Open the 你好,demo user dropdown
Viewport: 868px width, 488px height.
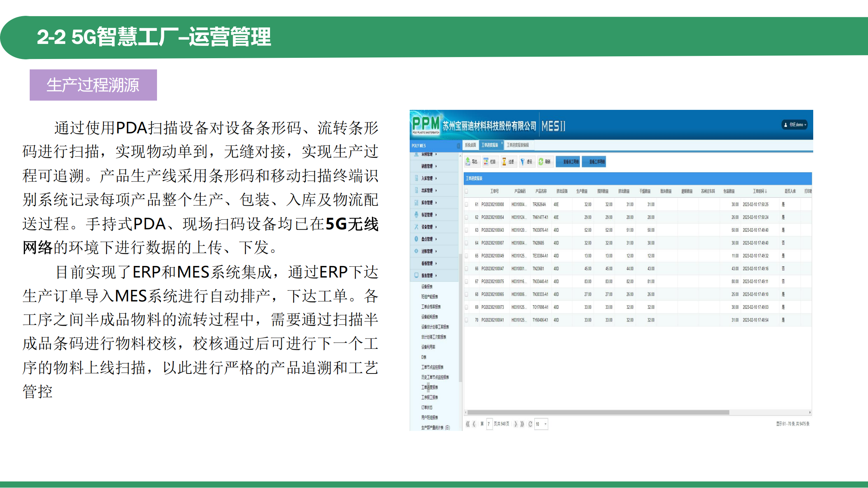tap(795, 125)
